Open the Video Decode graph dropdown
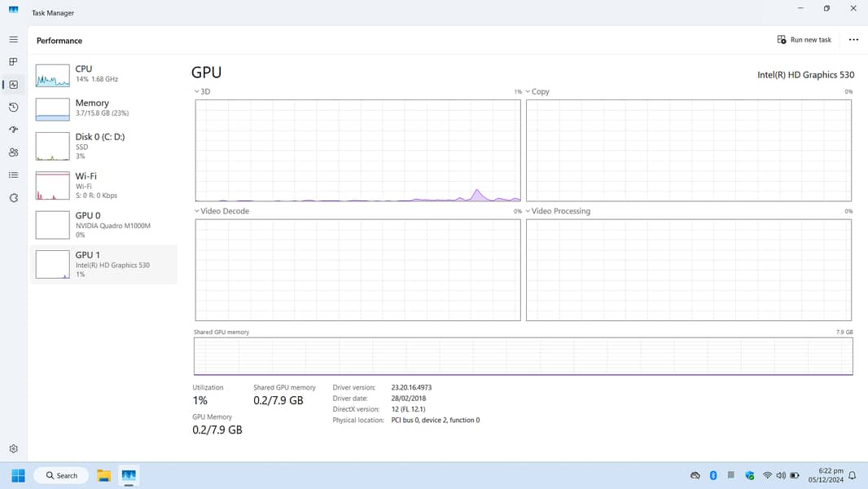This screenshot has height=489, width=868. point(221,211)
